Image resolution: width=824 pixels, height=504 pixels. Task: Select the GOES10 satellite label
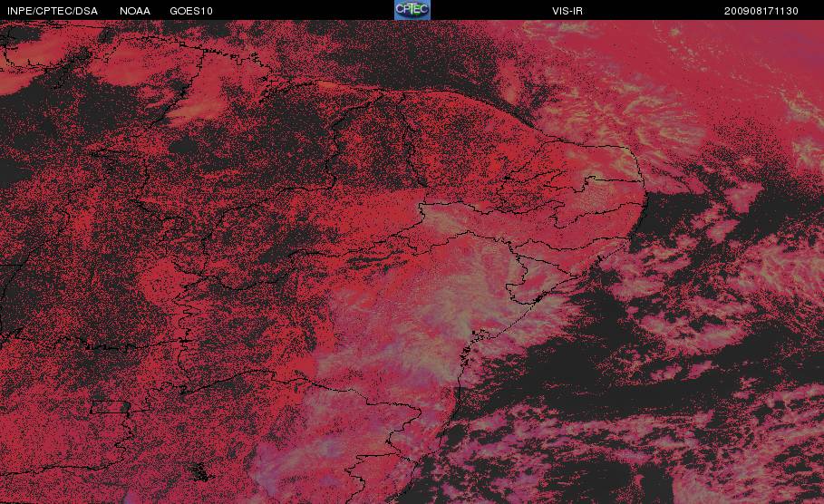coord(191,11)
